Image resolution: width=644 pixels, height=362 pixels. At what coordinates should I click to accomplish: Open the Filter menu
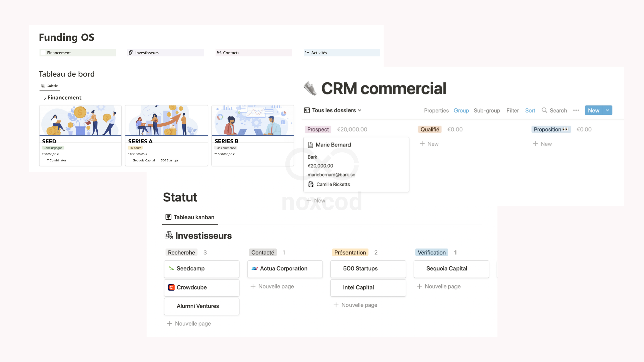513,110
